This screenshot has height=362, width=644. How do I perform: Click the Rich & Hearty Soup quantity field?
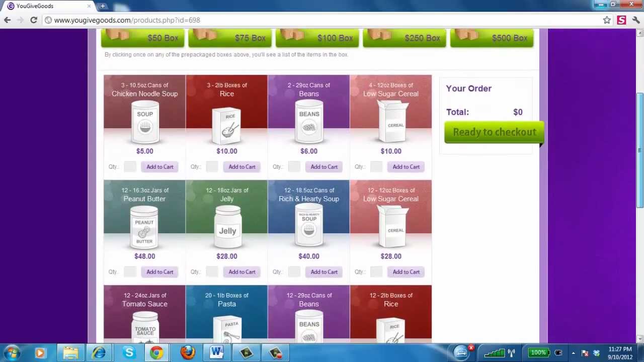pyautogui.click(x=294, y=272)
